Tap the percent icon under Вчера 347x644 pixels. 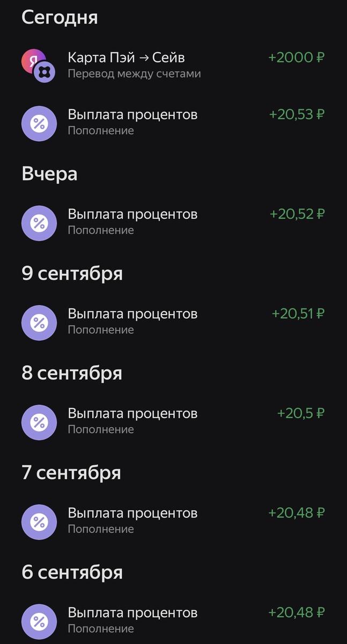[39, 223]
